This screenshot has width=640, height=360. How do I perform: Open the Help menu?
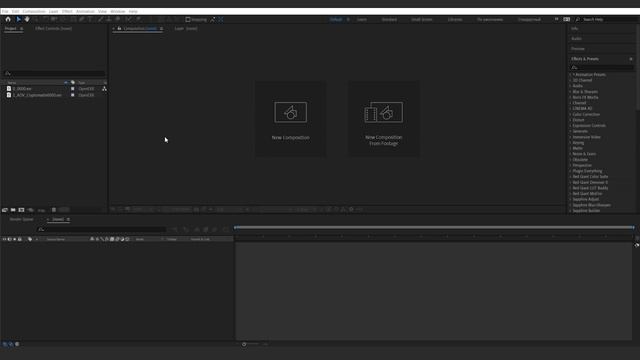click(x=133, y=11)
